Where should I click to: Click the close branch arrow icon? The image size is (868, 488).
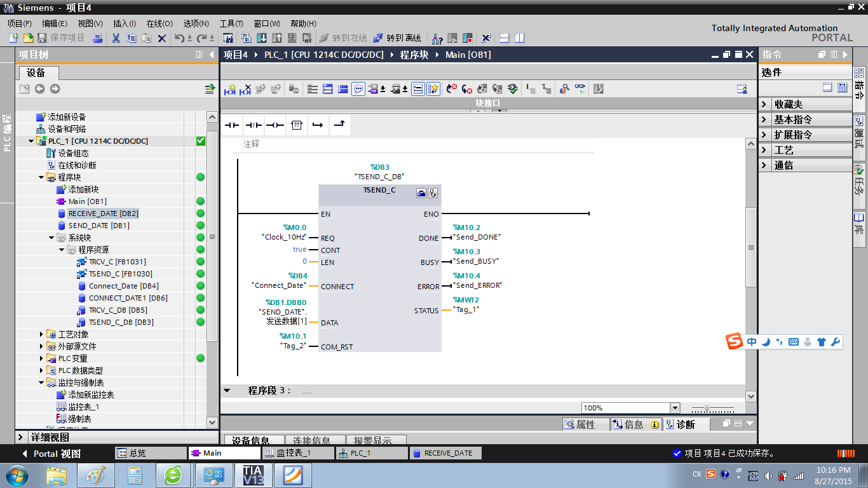tap(339, 125)
